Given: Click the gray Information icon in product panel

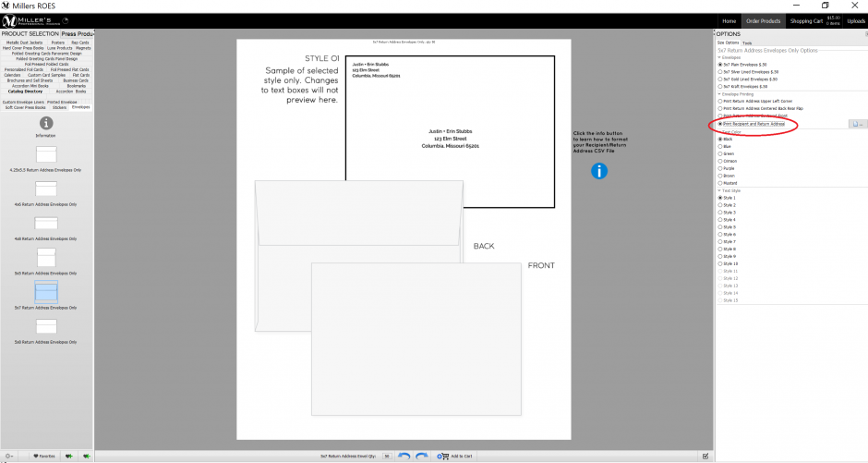Looking at the screenshot, I should [x=46, y=123].
